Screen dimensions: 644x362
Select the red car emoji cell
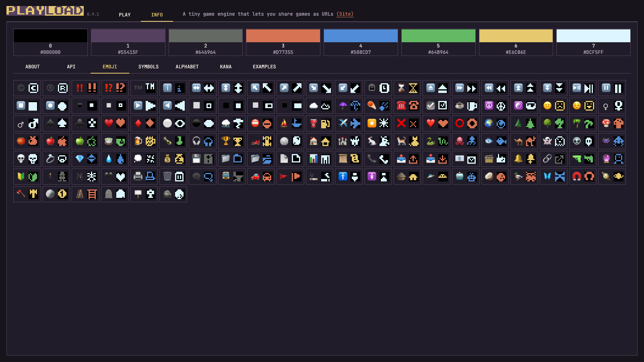tap(261, 177)
